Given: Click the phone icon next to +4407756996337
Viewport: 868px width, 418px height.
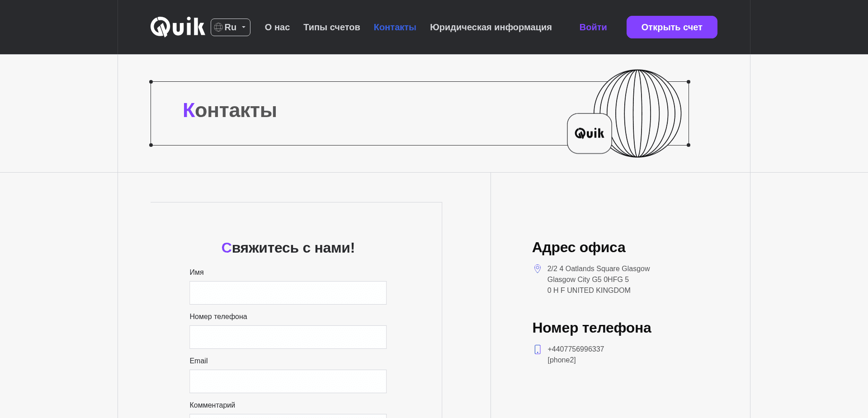Looking at the screenshot, I should coord(538,349).
